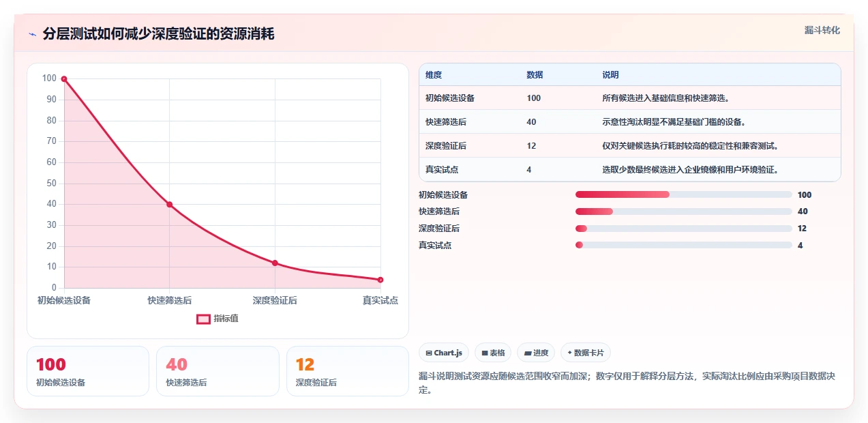Screen dimensions: 868x423
Task: Click the description starting 选取少数最终候选
Action: point(691,170)
